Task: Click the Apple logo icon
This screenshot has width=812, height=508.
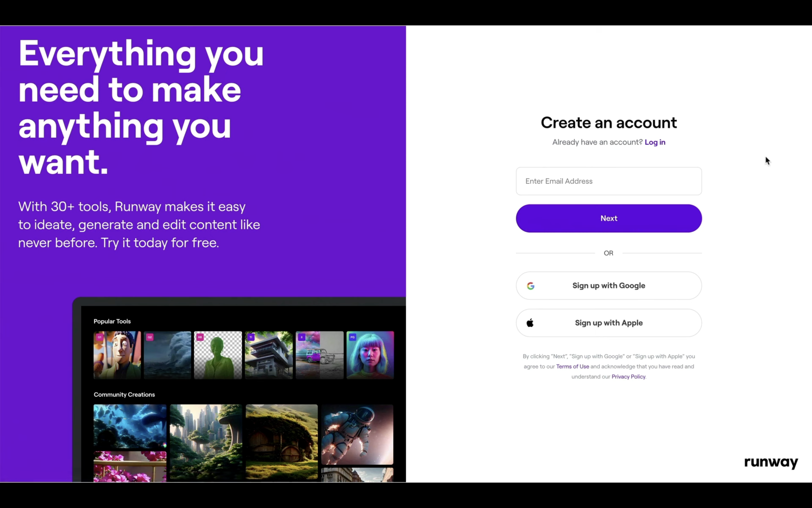Action: click(530, 323)
